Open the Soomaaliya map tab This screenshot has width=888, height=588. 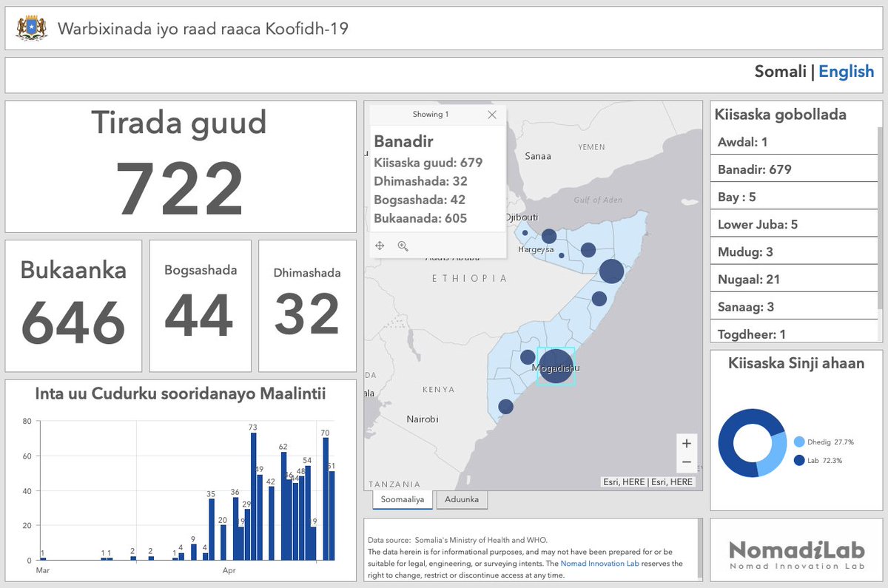click(x=402, y=499)
